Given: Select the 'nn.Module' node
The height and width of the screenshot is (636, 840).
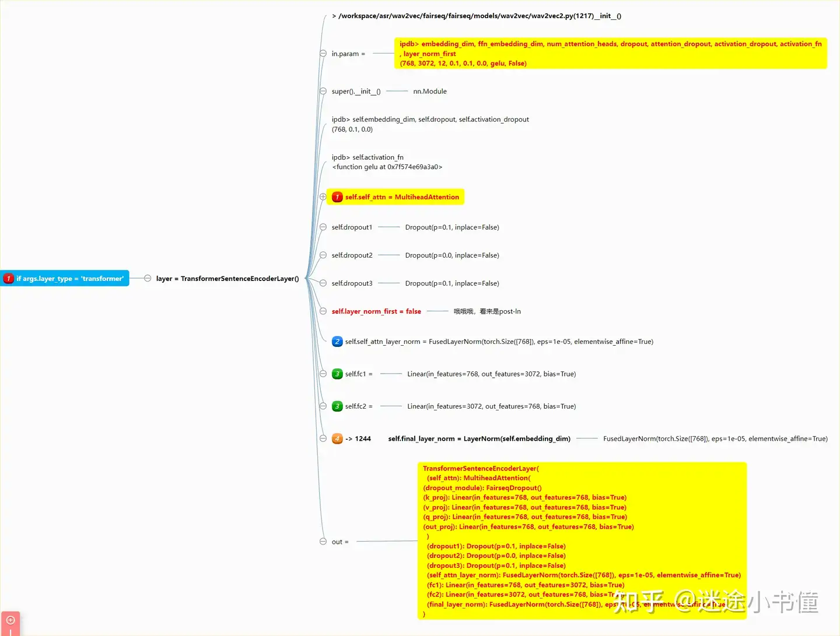Looking at the screenshot, I should click(430, 91).
